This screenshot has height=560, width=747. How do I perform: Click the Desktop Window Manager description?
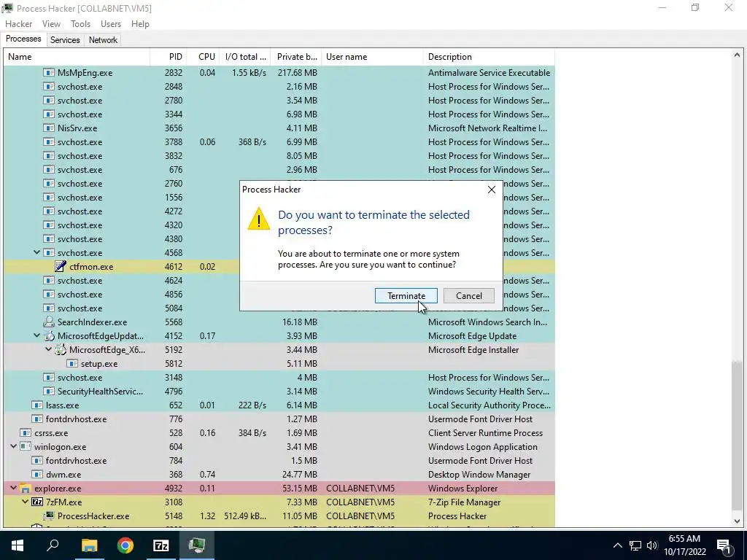479,475
